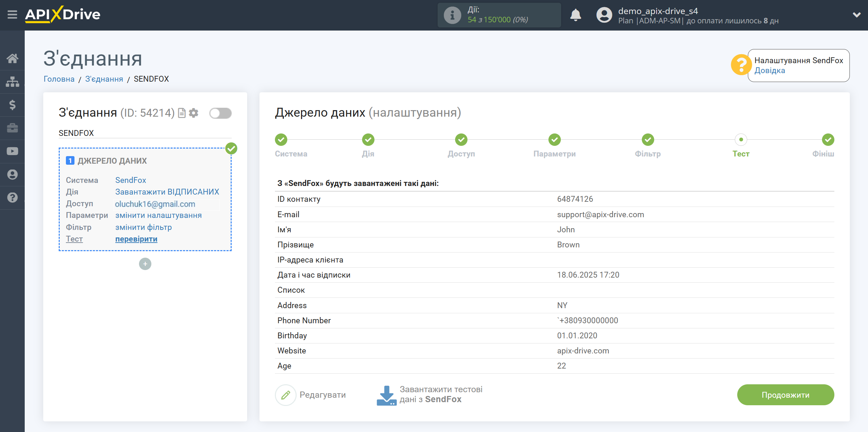
Task: Go to Головна breadcrumb
Action: tap(59, 79)
